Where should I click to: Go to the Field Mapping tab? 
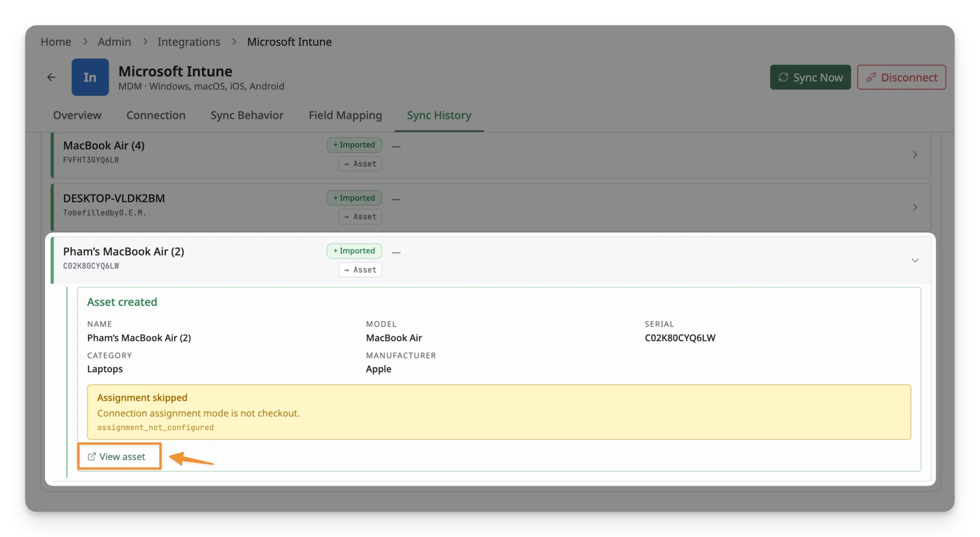[345, 115]
